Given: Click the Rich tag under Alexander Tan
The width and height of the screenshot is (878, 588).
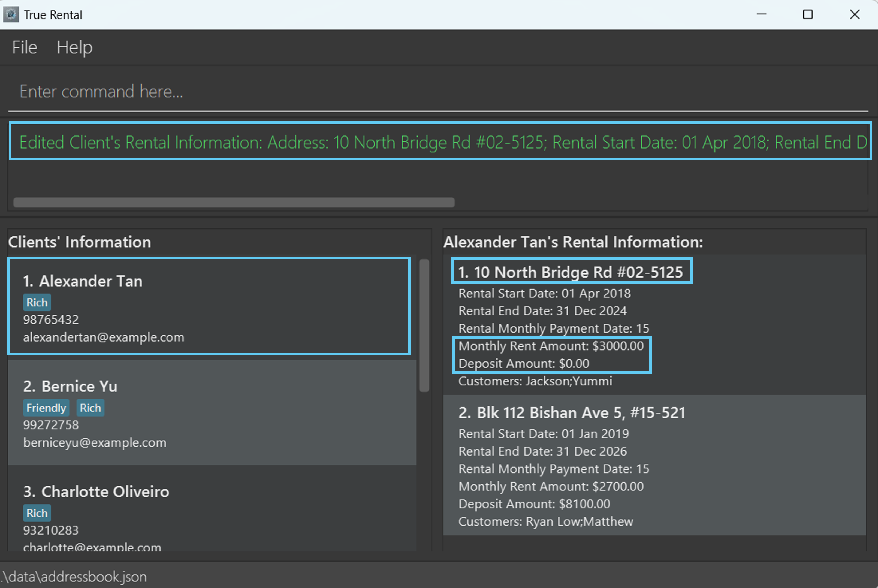Looking at the screenshot, I should click(37, 303).
